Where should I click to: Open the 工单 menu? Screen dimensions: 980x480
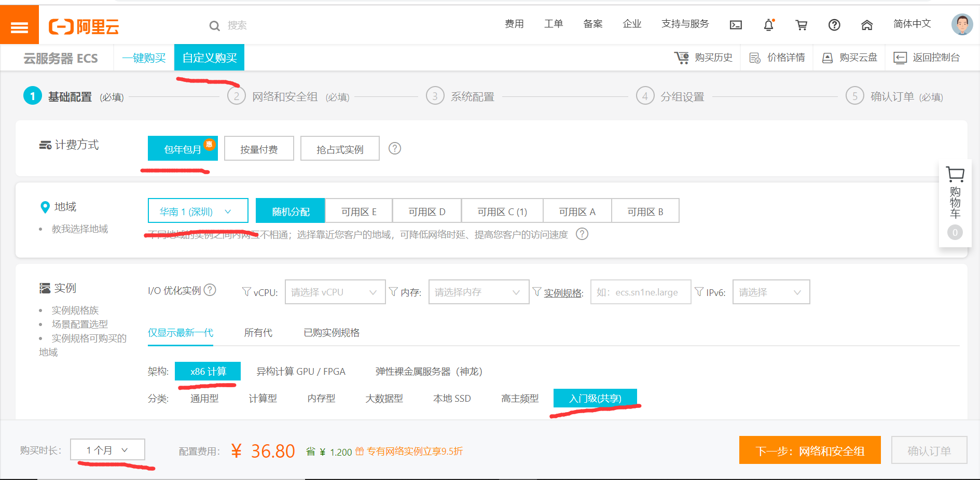[x=554, y=24]
